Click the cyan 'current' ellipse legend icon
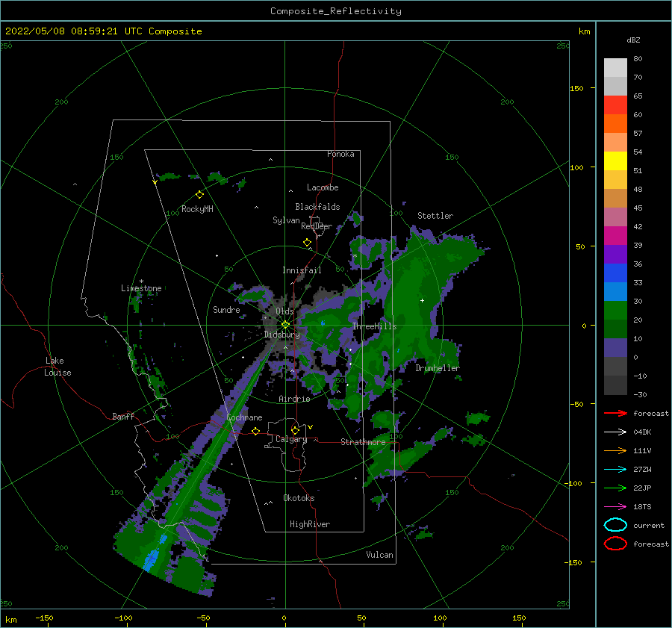Screen dimensions: 672x628 pyautogui.click(x=615, y=525)
